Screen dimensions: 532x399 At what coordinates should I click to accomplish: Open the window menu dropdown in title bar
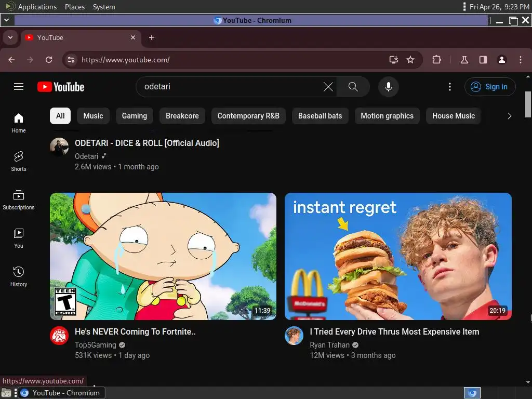pyautogui.click(x=6, y=20)
